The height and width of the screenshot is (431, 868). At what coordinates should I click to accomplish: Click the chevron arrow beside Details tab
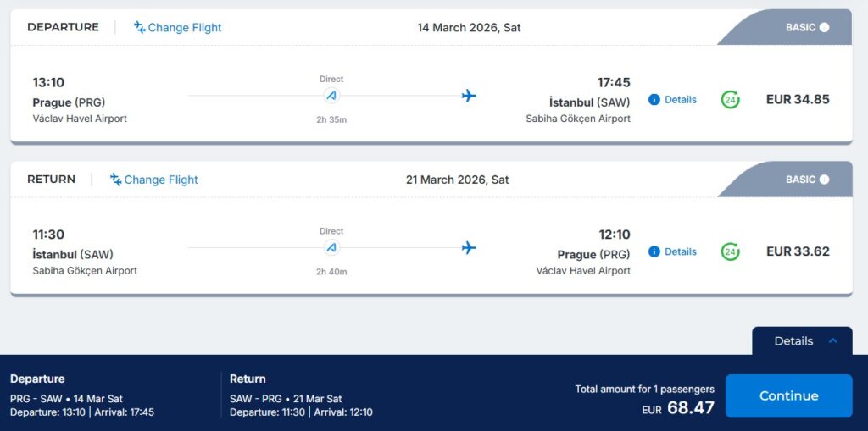833,340
